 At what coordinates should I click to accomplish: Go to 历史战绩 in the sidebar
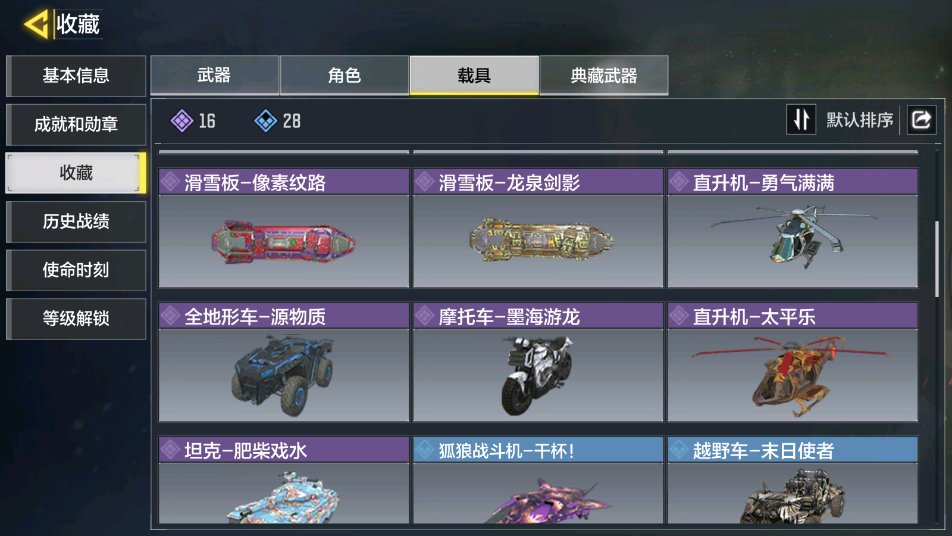point(76,222)
